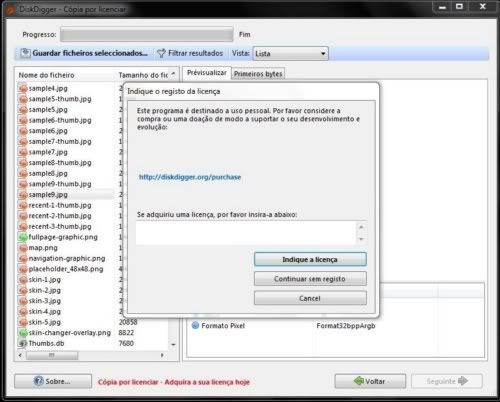Click inside the license key text field
Image resolution: width=500 pixels, height=402 pixels.
[x=246, y=233]
